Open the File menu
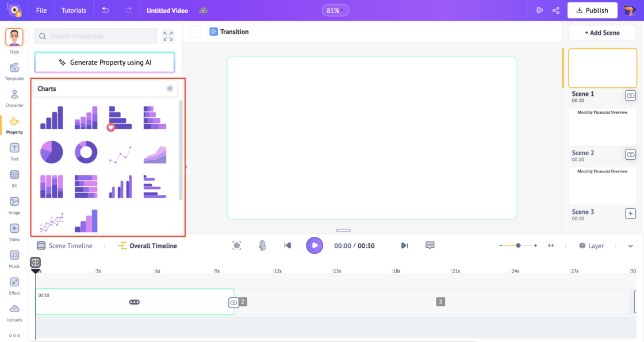The height and width of the screenshot is (342, 644). point(41,10)
